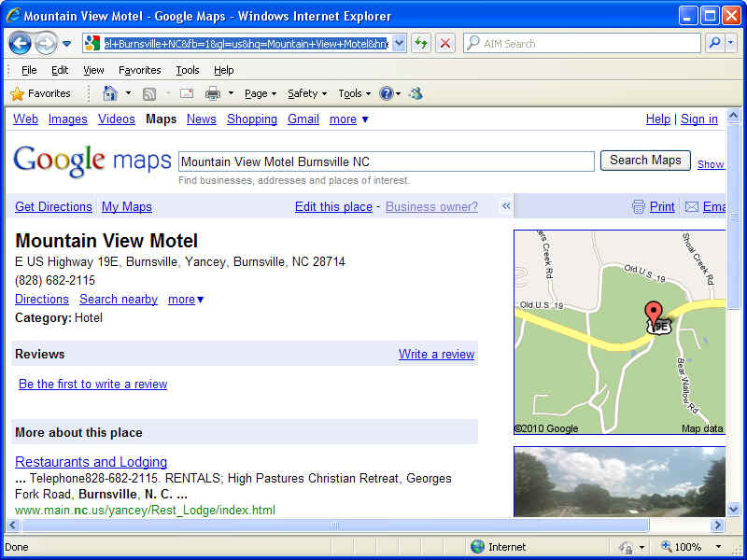Expand the Print dropdown arrow
747x560 pixels.
(231, 93)
